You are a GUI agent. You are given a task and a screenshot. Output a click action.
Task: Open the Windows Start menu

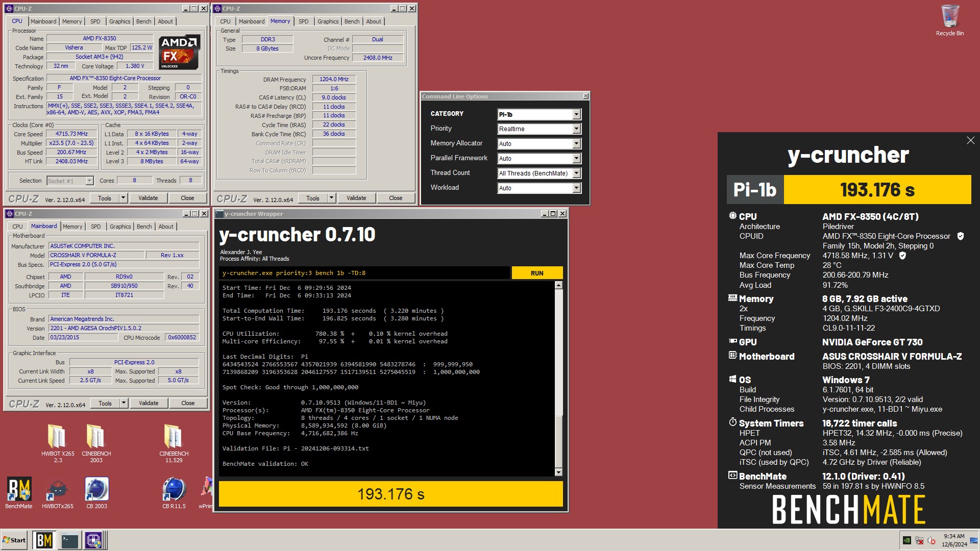click(x=14, y=540)
